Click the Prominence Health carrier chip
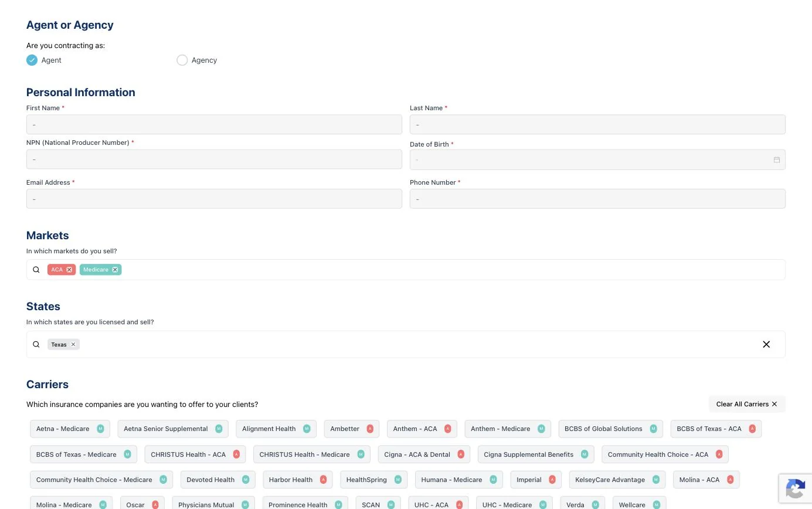 tap(305, 504)
